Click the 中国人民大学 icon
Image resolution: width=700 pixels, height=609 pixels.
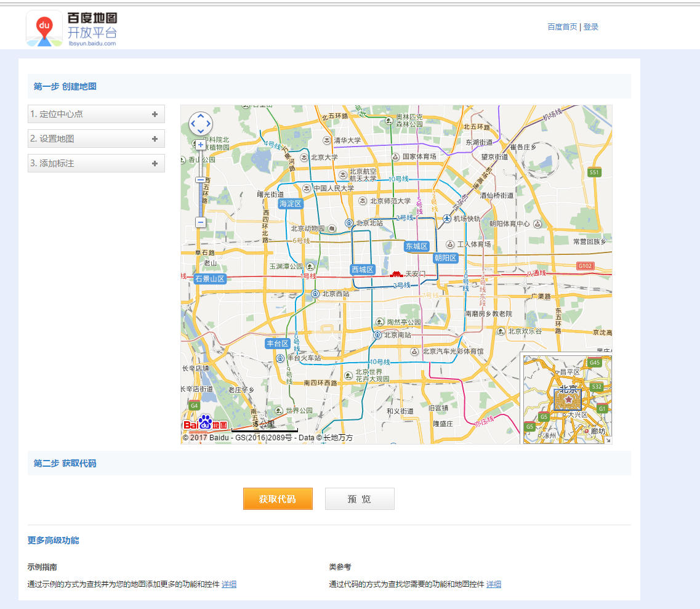306,188
